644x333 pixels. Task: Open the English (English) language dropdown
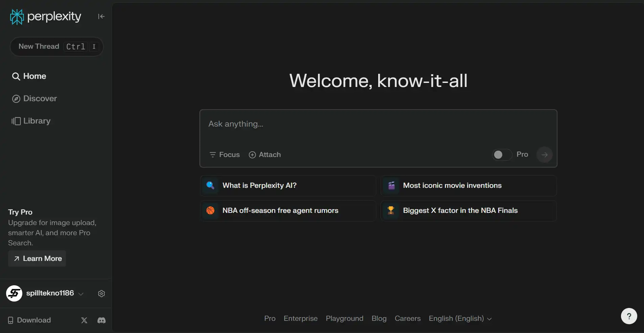[460, 318]
